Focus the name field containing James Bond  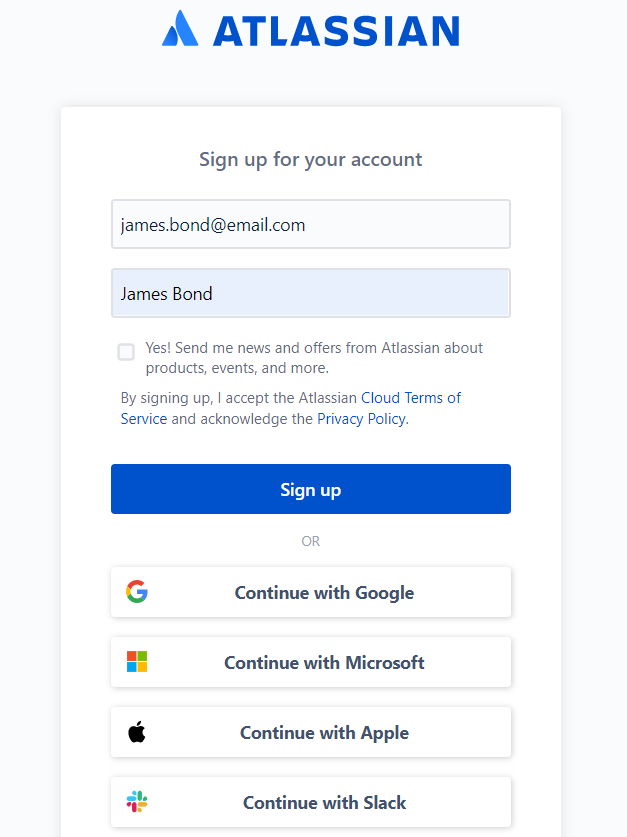click(x=311, y=293)
